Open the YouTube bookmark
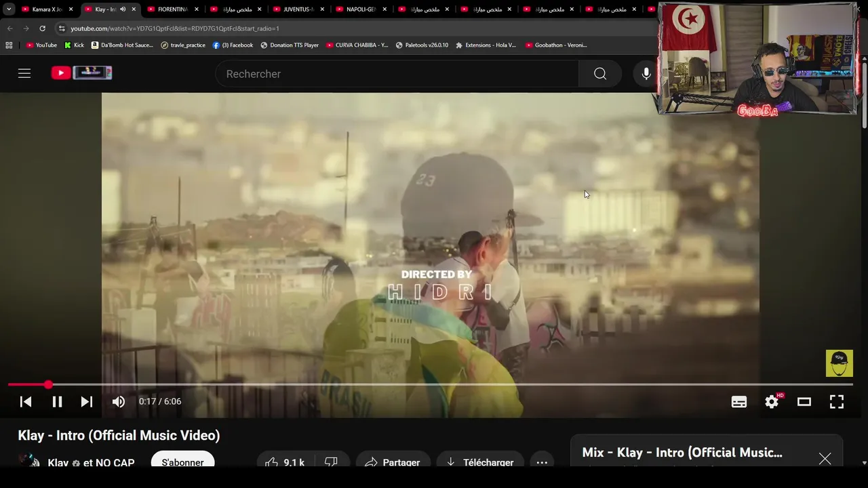 [41, 45]
